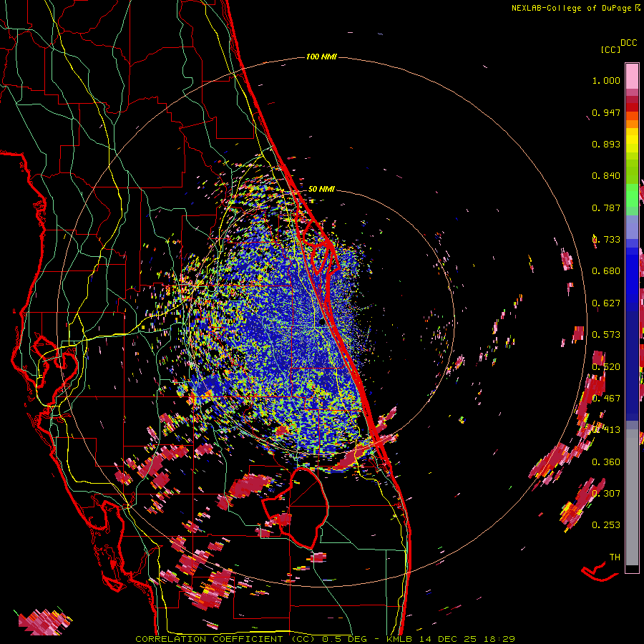The width and height of the screenshot is (644, 644).
Task: Click the [CC] units label
Action: tap(610, 49)
